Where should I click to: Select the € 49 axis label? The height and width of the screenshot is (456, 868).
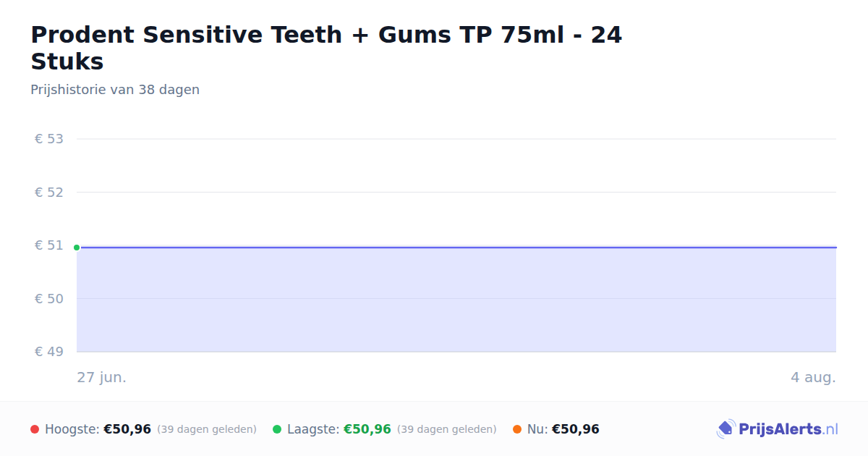tap(49, 352)
